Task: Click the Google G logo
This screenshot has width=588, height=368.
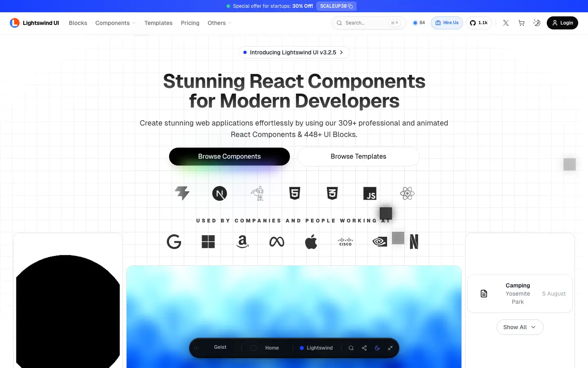Action: 174,242
